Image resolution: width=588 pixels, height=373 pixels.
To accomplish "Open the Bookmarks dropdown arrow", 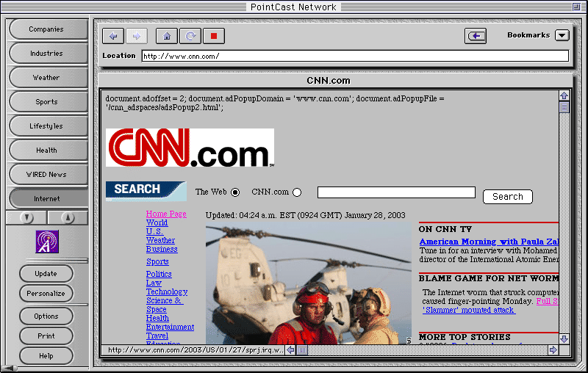I will tap(562, 35).
